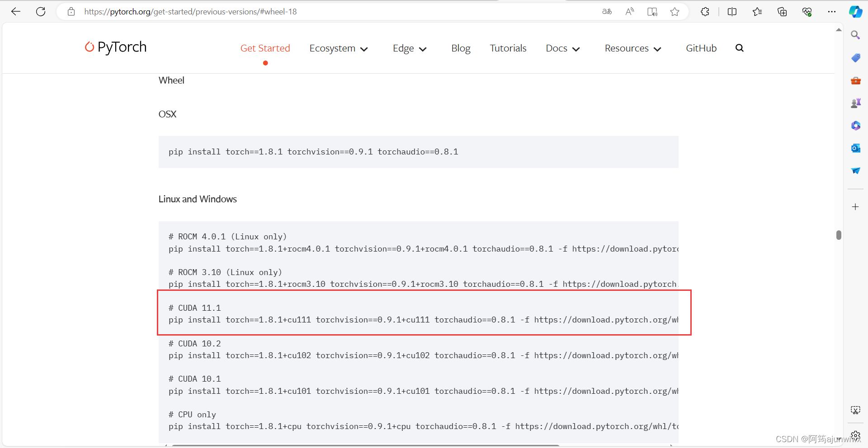Screen dimensions: 868x448
Task: Click the cu102 pip install line
Action: [x=423, y=355]
